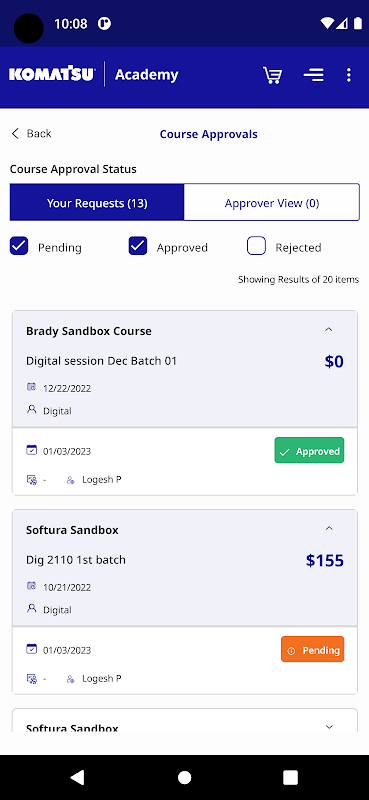Go Back to previous page

click(x=31, y=134)
